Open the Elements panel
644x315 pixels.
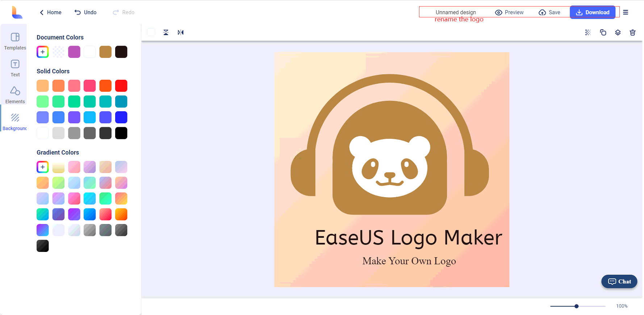pyautogui.click(x=15, y=95)
